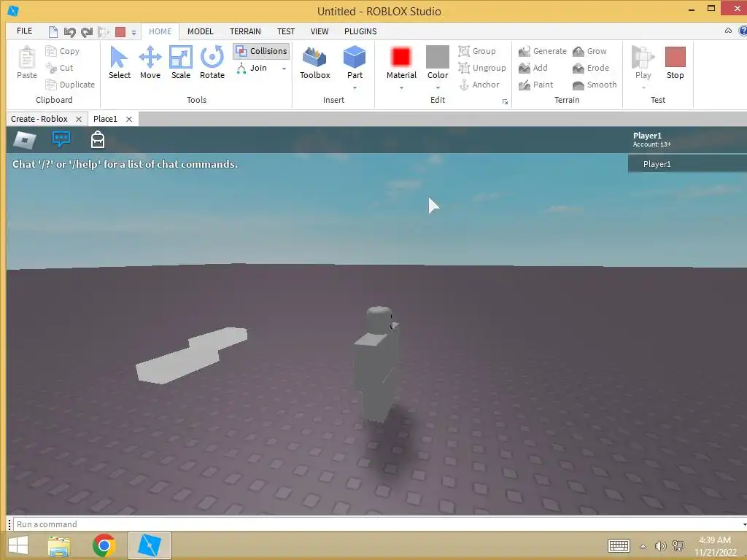Open the in-game backpack icon
The height and width of the screenshot is (560, 747).
(98, 139)
